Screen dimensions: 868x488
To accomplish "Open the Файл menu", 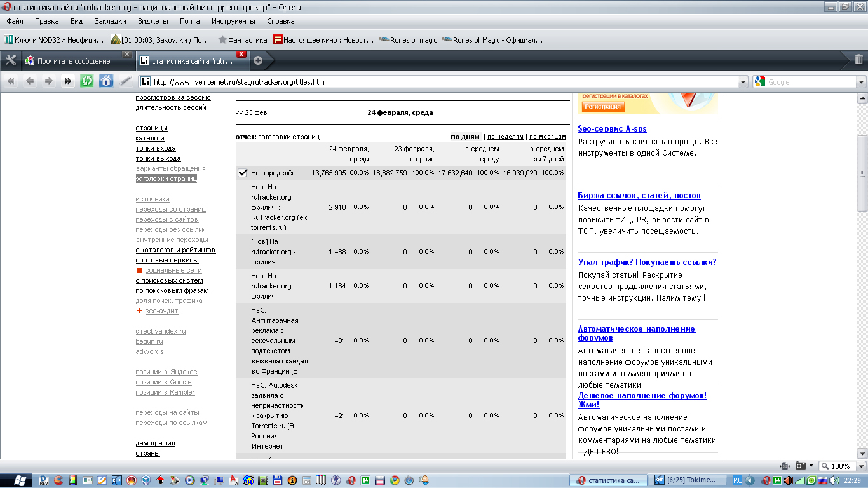I will click(15, 21).
